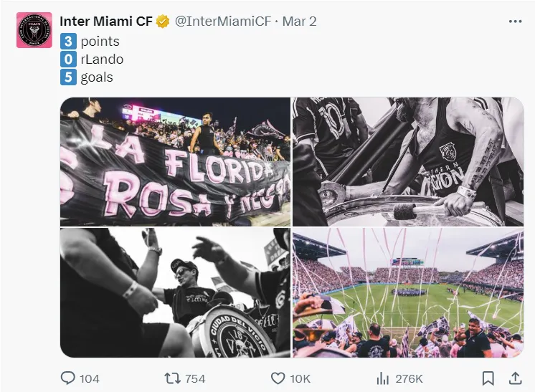Click the 754 reposts count
The width and height of the screenshot is (535, 392).
point(195,378)
